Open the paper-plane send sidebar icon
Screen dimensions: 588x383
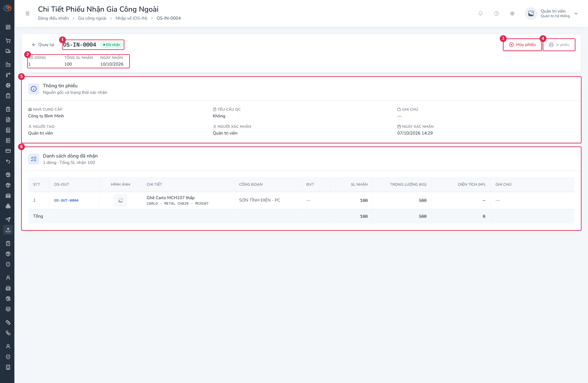point(8,220)
